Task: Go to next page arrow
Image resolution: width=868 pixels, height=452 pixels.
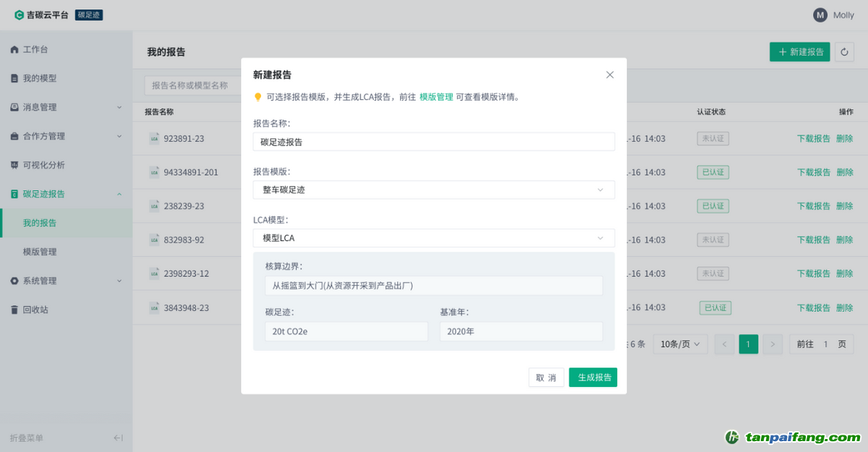Action: 773,344
